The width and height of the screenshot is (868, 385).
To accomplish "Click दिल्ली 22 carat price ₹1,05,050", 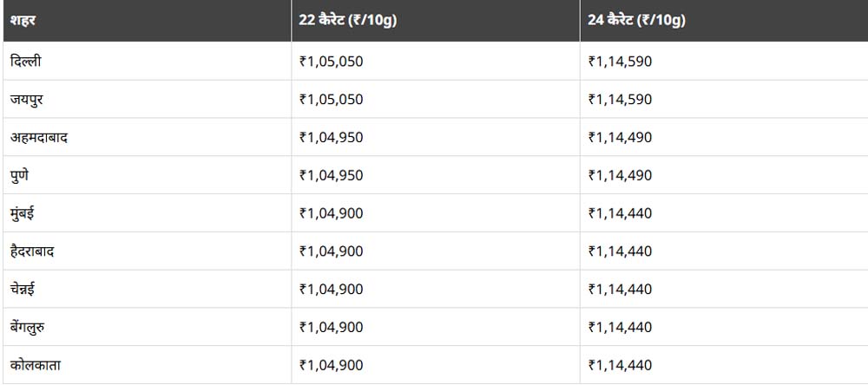I will (x=331, y=62).
